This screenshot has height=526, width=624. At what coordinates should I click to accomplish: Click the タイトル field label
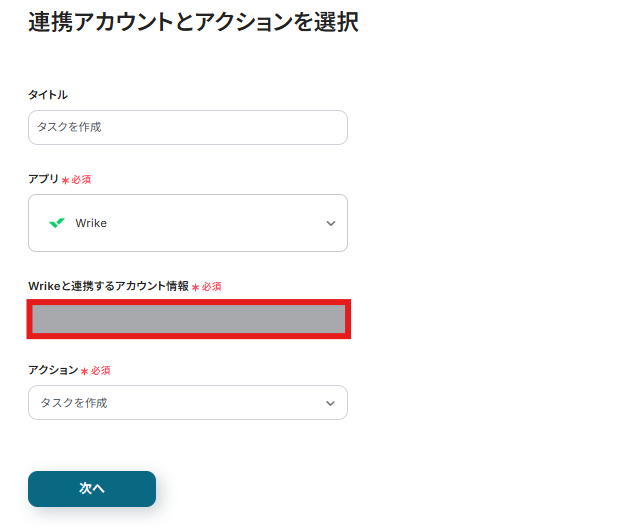click(x=48, y=95)
